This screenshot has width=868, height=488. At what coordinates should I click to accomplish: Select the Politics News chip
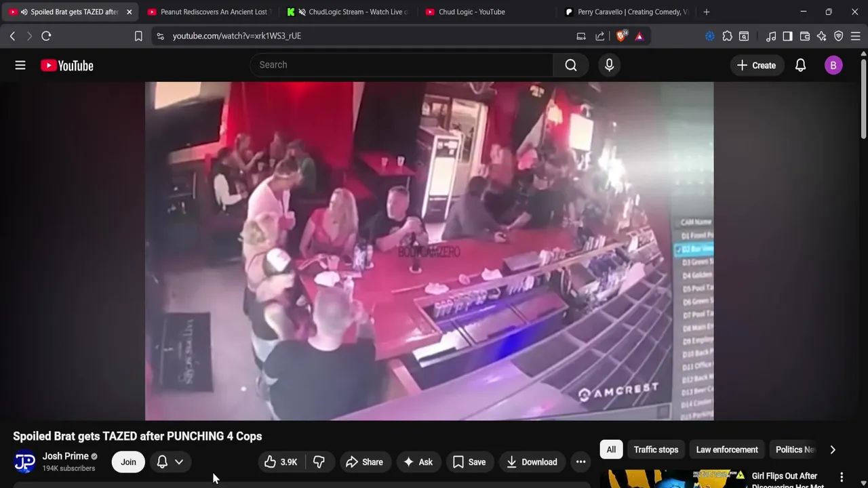(795, 449)
